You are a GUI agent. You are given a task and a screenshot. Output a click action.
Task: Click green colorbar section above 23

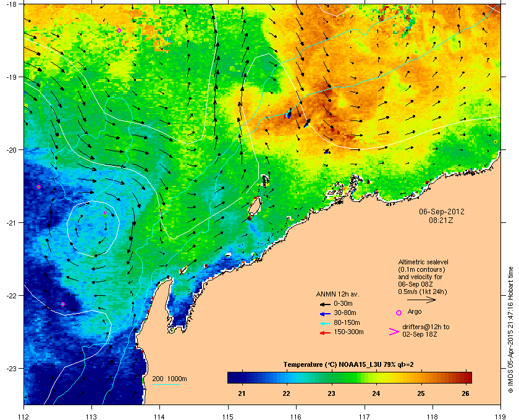[x=331, y=377]
